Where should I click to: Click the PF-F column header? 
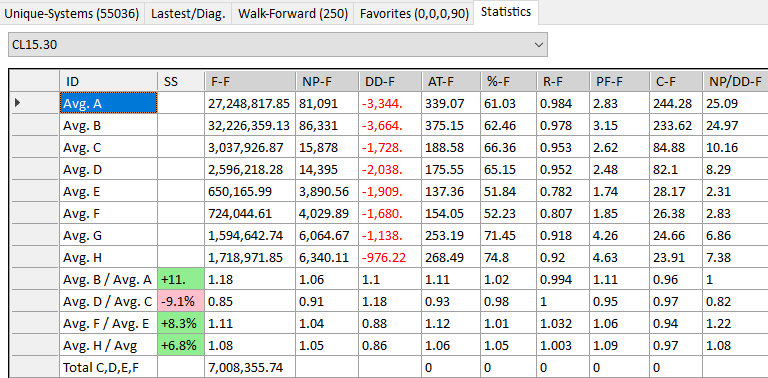(x=619, y=81)
